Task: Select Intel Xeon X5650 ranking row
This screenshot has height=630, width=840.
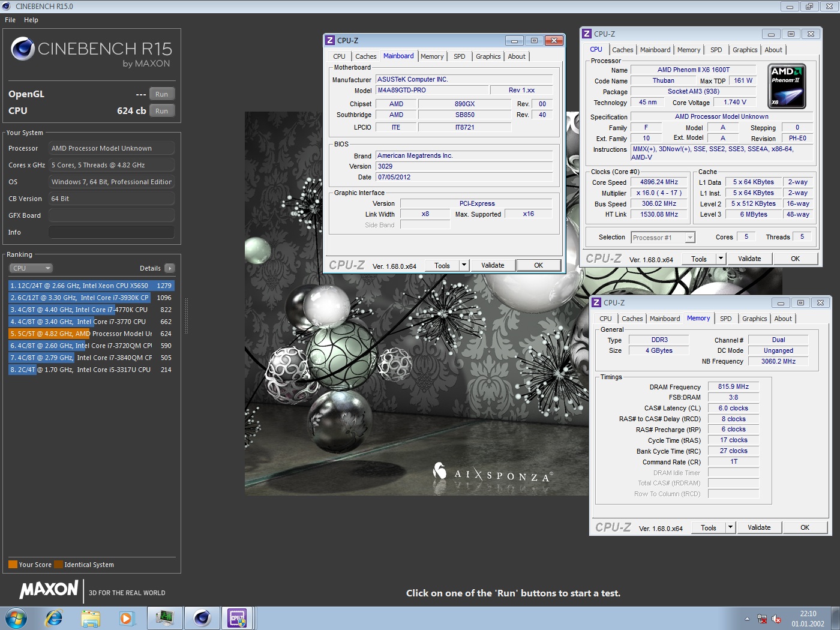Action: pyautogui.click(x=91, y=286)
